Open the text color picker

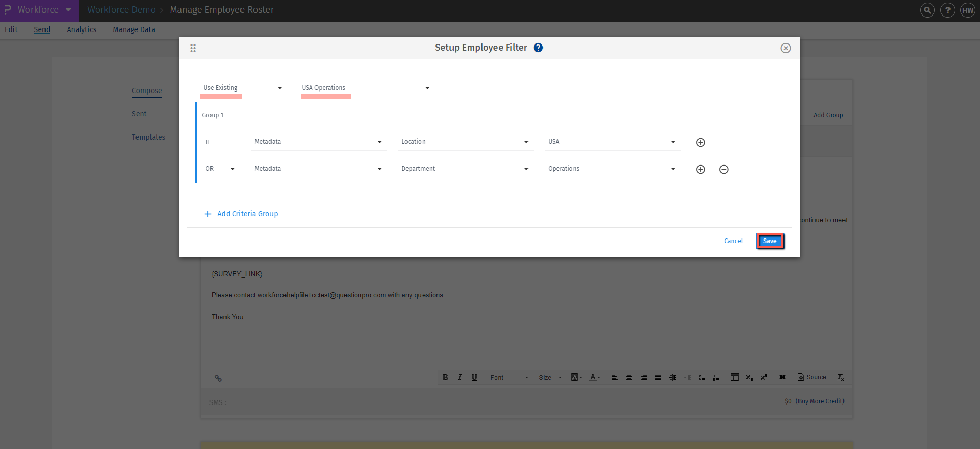[x=595, y=377]
